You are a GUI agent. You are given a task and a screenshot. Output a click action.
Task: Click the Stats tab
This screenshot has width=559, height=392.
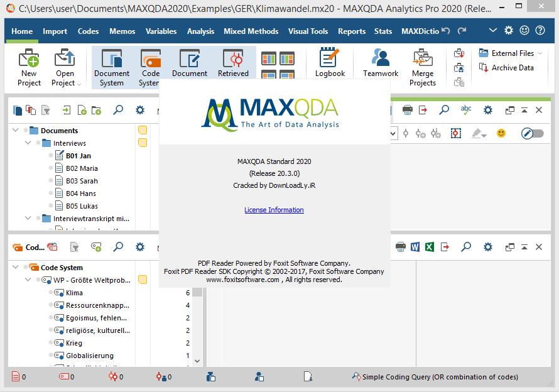[383, 31]
